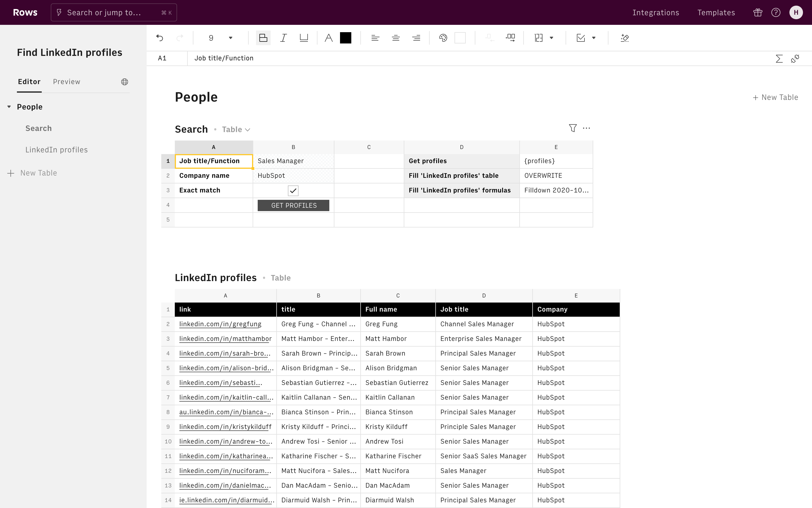The height and width of the screenshot is (508, 812).
Task: Click New Table in the sidebar
Action: point(32,173)
